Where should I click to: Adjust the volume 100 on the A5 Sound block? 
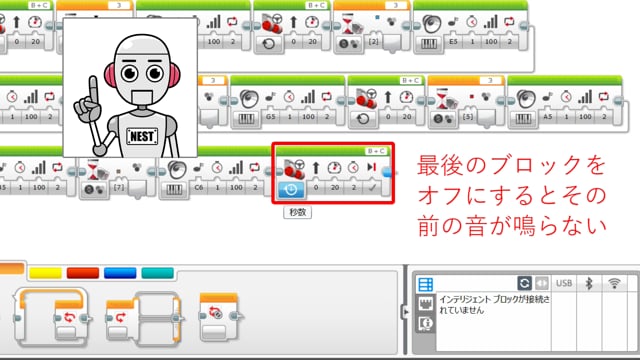pos(585,117)
